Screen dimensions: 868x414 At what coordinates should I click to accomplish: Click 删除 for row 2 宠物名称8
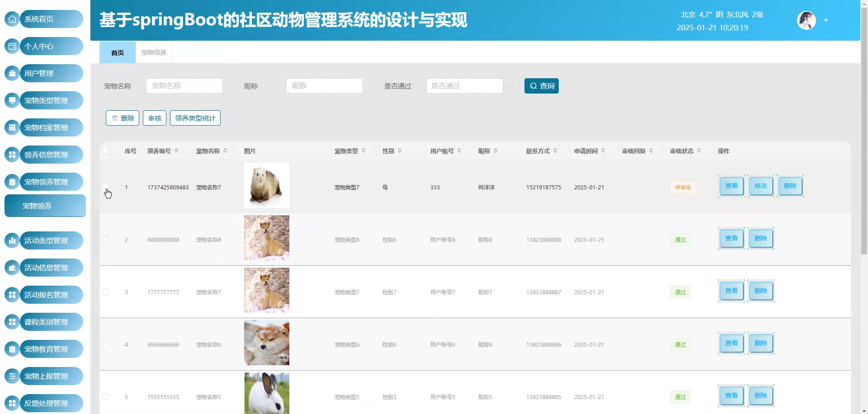coord(761,238)
